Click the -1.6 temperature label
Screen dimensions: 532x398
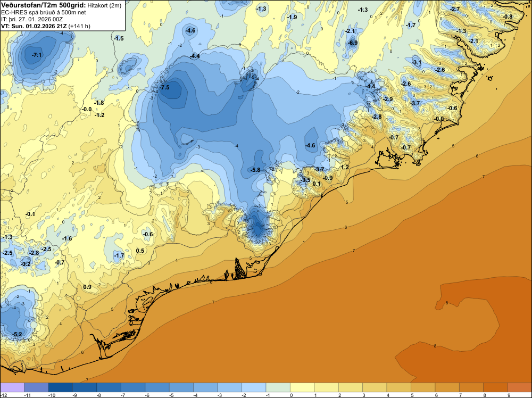point(67,238)
